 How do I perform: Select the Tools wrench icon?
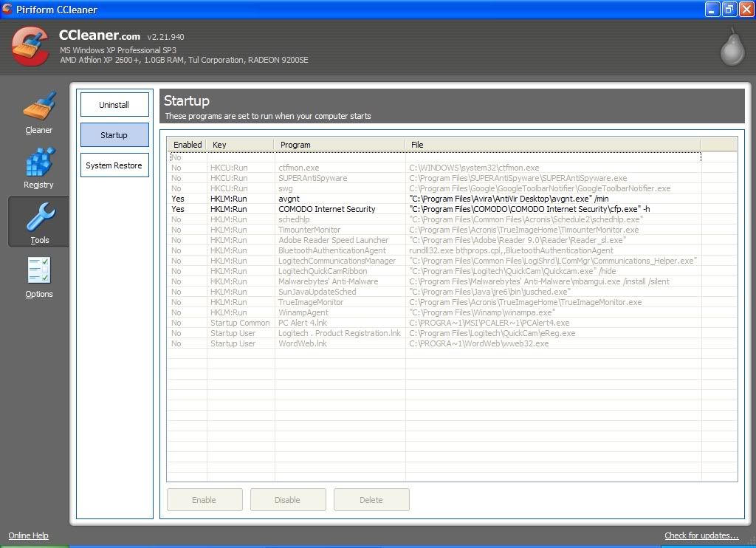pyautogui.click(x=39, y=218)
